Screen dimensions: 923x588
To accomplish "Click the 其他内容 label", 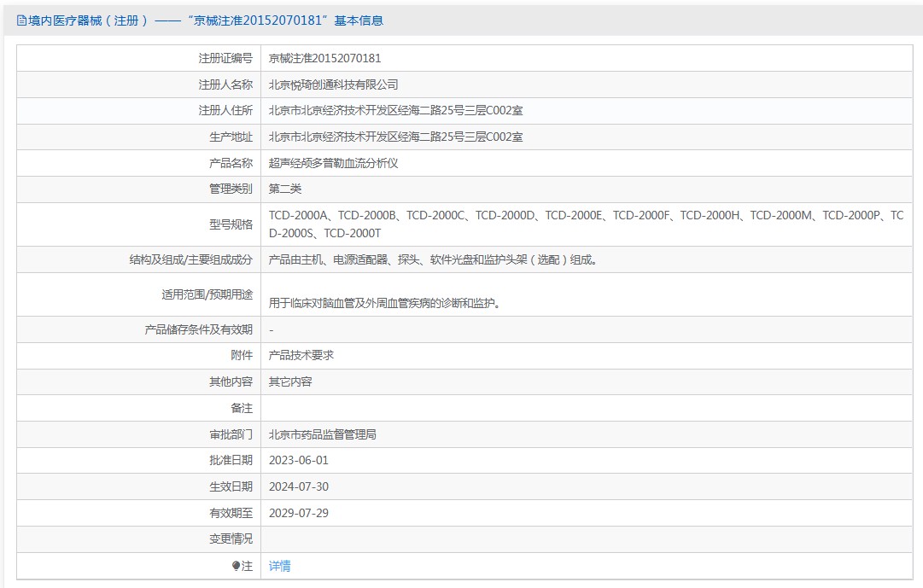I will pyautogui.click(x=231, y=382).
